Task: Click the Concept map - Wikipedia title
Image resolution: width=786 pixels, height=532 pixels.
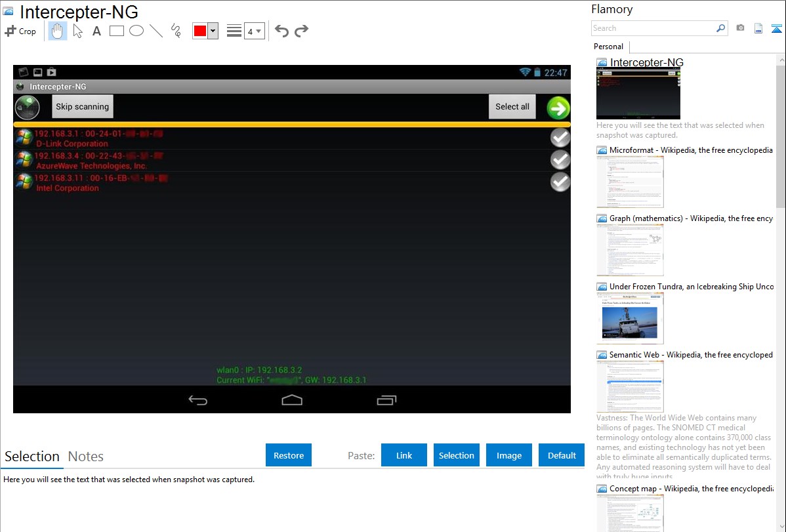Action: pos(692,489)
